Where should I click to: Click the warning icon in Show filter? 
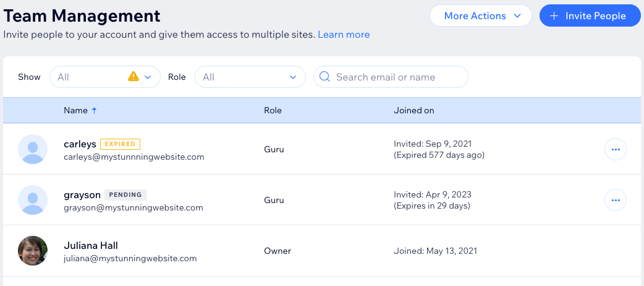pyautogui.click(x=133, y=76)
